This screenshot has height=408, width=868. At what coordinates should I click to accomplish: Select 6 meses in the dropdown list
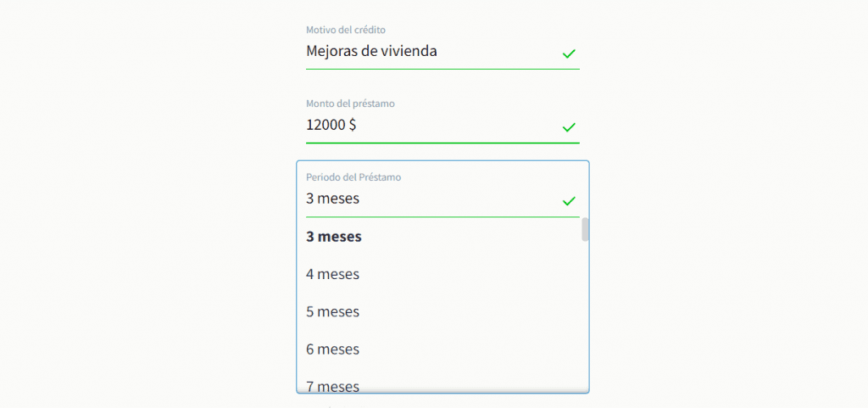click(x=332, y=349)
